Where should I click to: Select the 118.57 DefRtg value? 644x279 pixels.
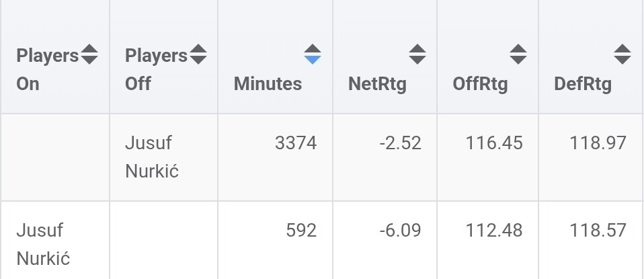598,231
